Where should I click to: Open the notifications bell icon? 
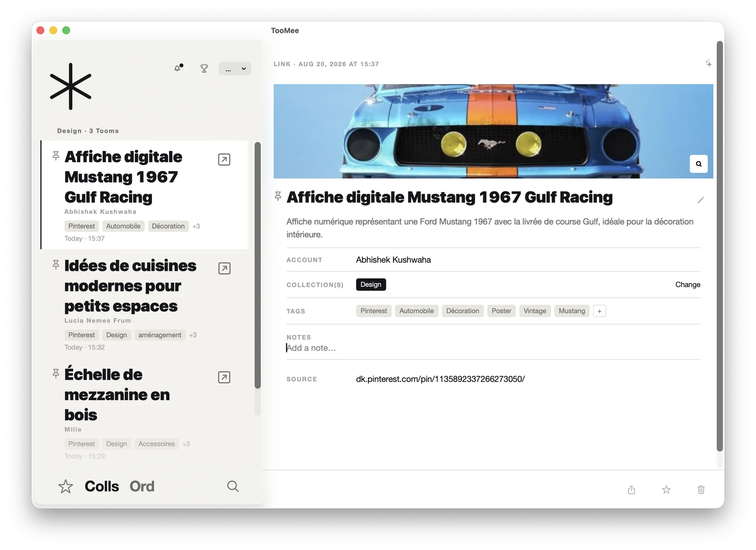click(178, 68)
